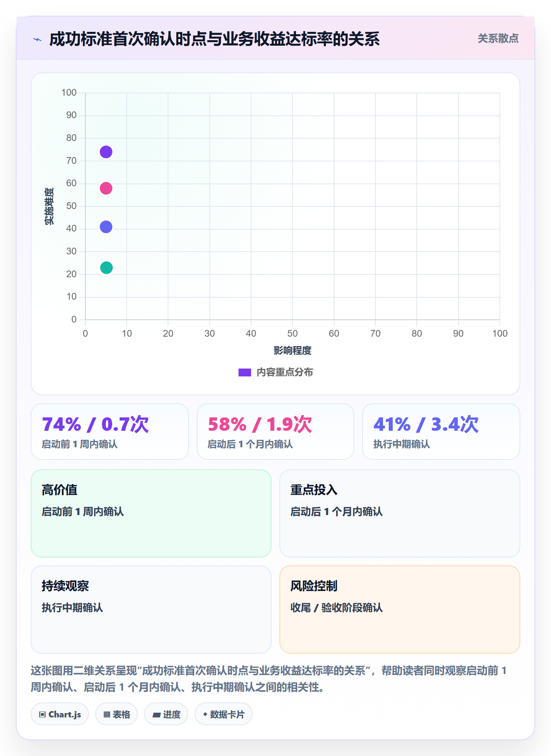Screen dimensions: 551x756
Task: Open the 41% / 3.4次 data card
Action: [x=441, y=432]
